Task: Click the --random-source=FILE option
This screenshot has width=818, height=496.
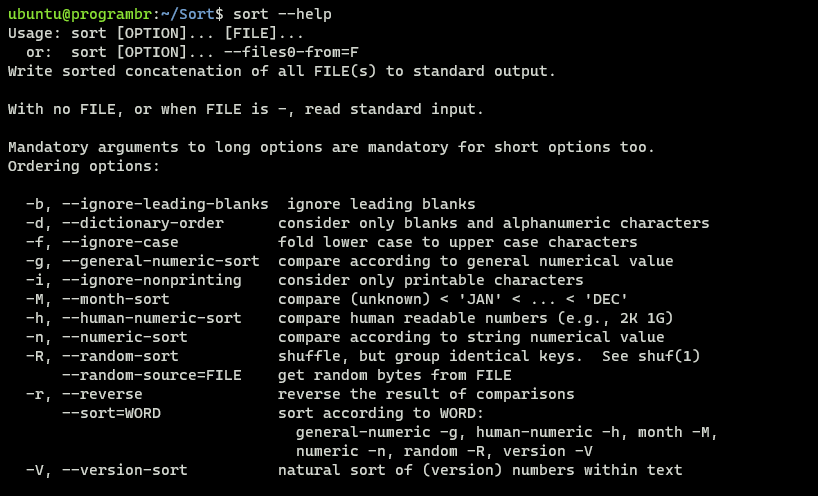Action: [152, 375]
